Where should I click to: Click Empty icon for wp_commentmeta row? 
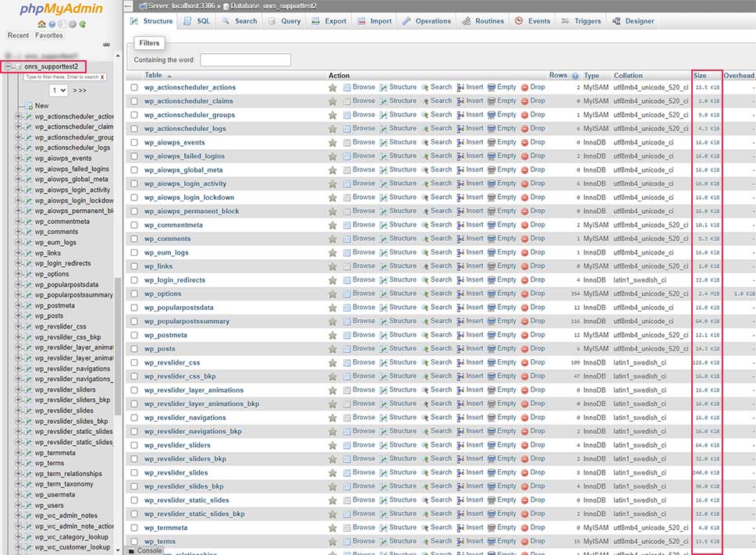coord(492,225)
